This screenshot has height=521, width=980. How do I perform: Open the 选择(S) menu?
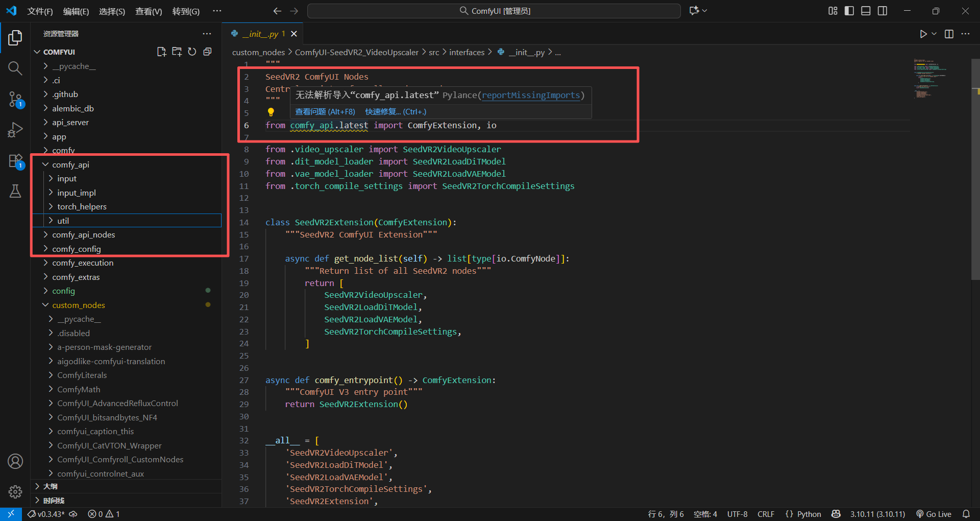[x=112, y=11]
